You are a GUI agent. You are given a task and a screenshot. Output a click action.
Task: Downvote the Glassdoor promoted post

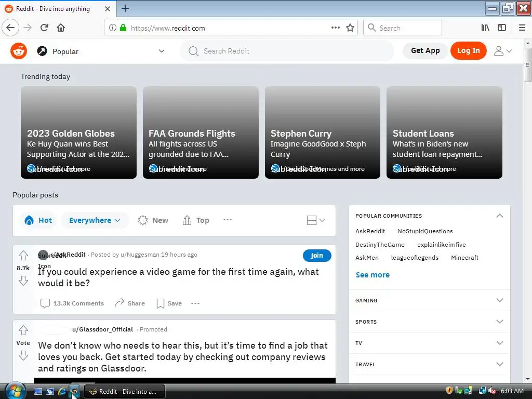pos(23,355)
